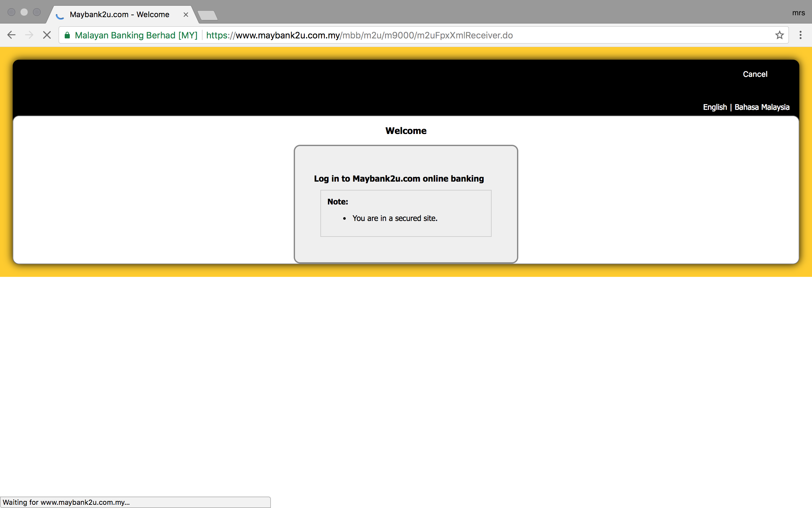Open the Chrome three-dot menu
Screen dimensions: 812x508
point(800,35)
